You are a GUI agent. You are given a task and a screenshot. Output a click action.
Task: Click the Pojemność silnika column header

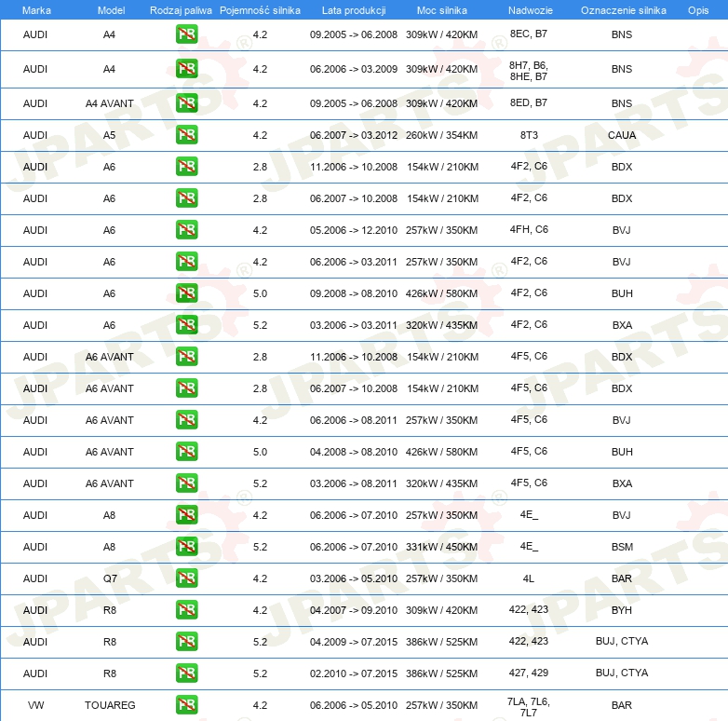tap(260, 10)
